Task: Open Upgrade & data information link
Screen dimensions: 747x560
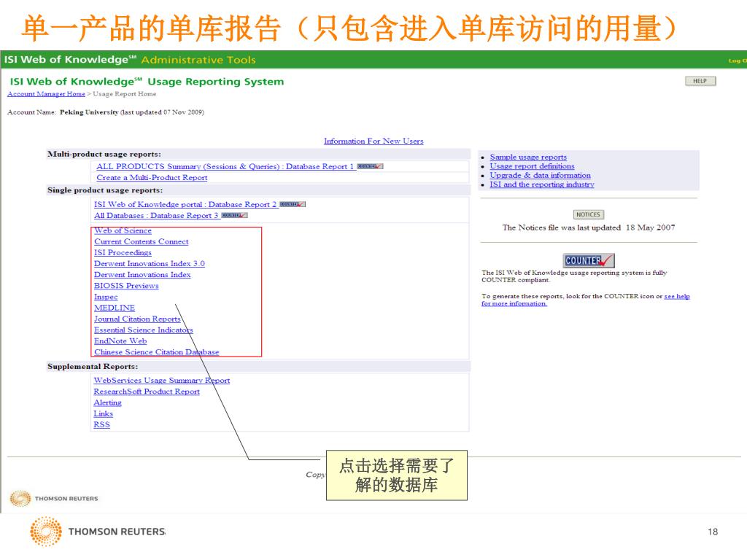Action: coord(541,175)
